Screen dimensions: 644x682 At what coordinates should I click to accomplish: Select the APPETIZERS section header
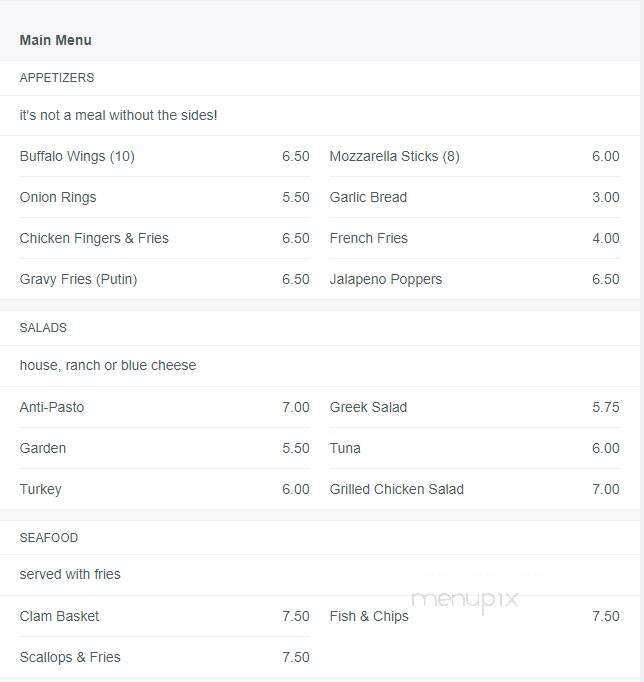(x=57, y=77)
